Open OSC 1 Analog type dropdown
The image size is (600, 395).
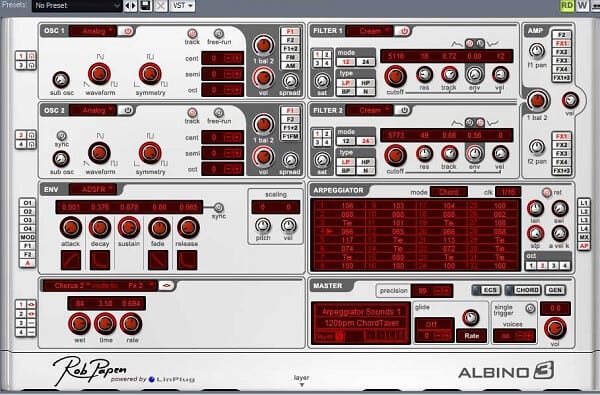pyautogui.click(x=93, y=31)
